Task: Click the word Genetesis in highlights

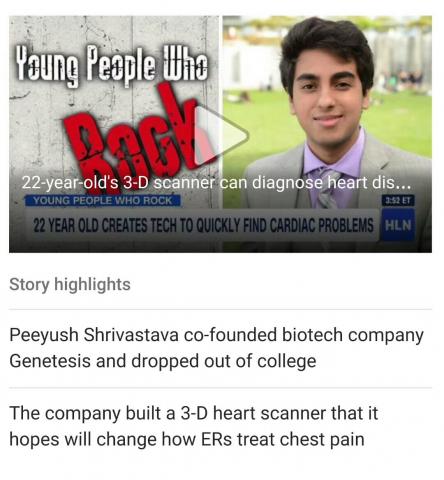Action: tap(50, 361)
